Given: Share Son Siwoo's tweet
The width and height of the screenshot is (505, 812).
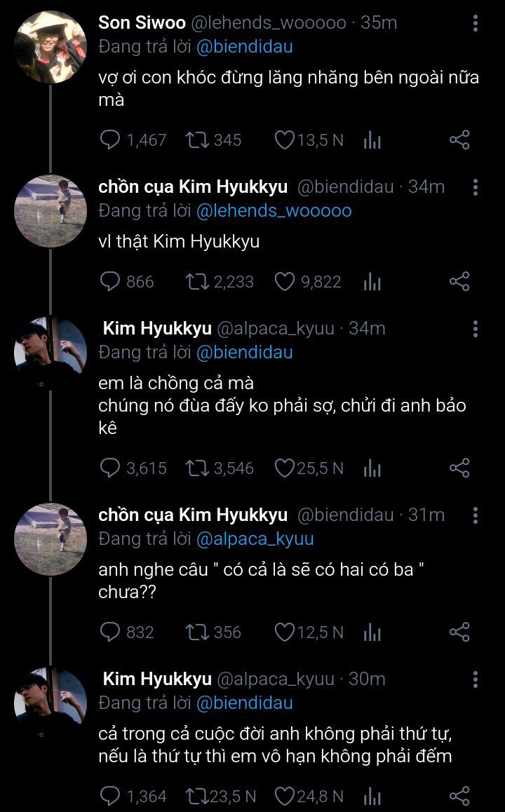Looking at the screenshot, I should [x=459, y=140].
